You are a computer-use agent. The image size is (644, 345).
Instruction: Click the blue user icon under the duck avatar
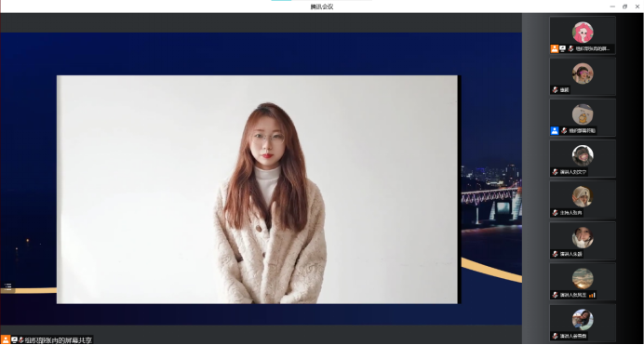(x=555, y=131)
